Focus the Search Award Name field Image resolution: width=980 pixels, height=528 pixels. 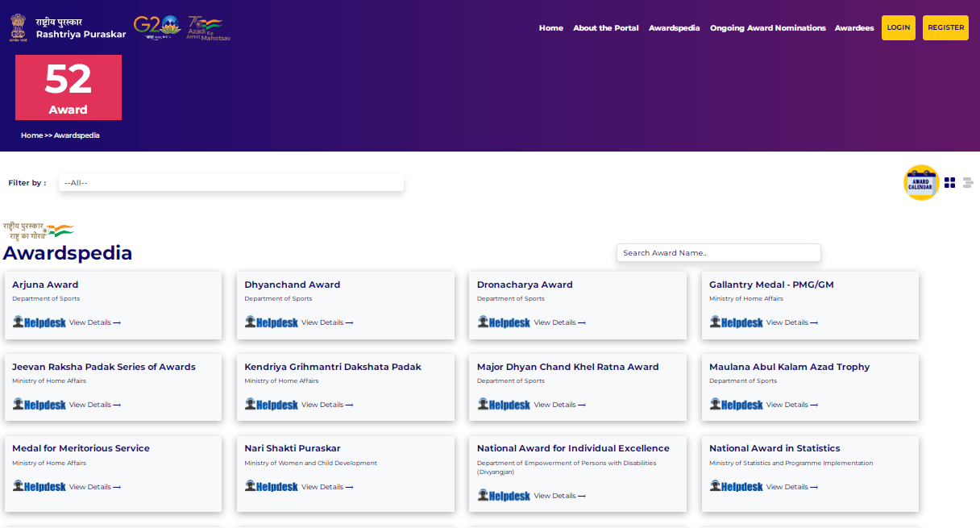pos(719,253)
